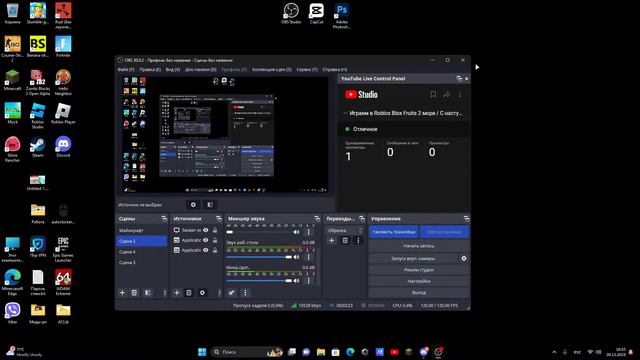Open three-dot menu in Микшер звука bottom toolbar
This screenshot has height=360, width=640.
pyautogui.click(x=245, y=293)
